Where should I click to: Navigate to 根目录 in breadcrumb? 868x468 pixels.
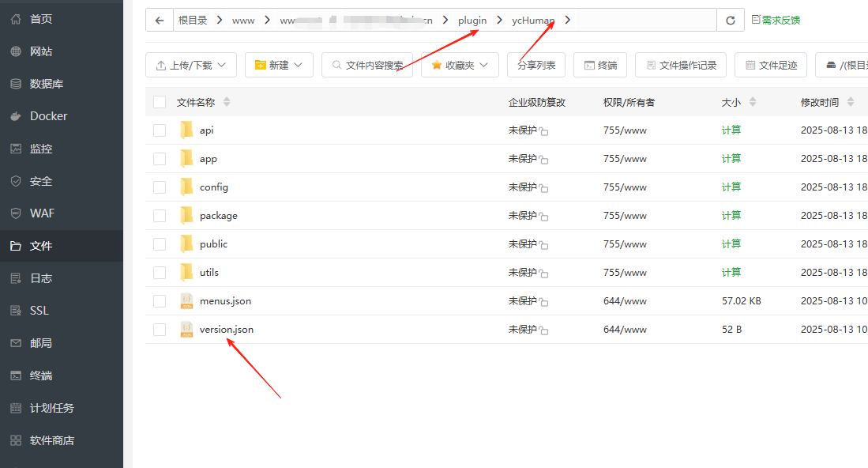(x=193, y=21)
